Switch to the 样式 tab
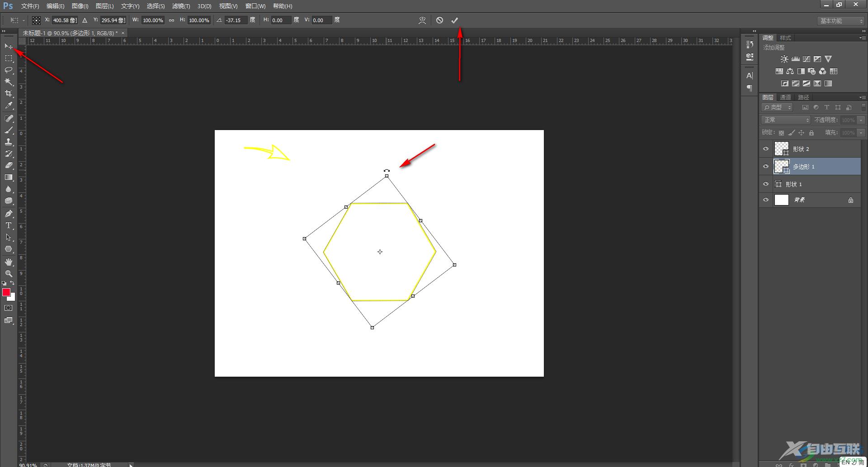This screenshot has height=467, width=868. click(786, 38)
